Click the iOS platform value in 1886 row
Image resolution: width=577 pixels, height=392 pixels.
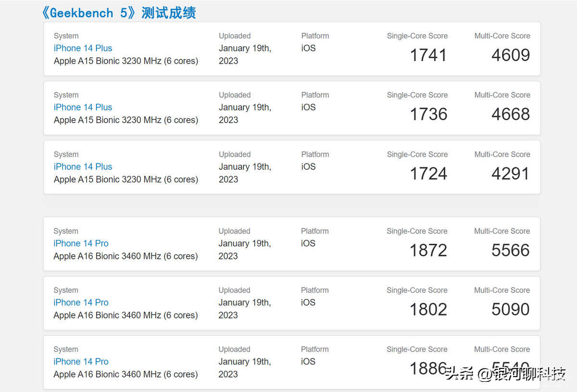pyautogui.click(x=308, y=362)
